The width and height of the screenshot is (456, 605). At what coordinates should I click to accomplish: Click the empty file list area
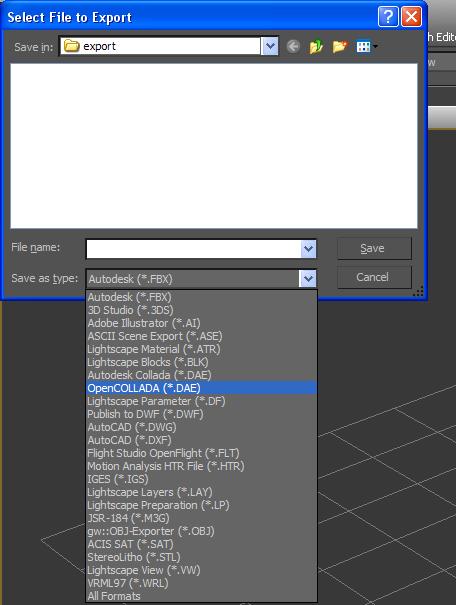(214, 146)
